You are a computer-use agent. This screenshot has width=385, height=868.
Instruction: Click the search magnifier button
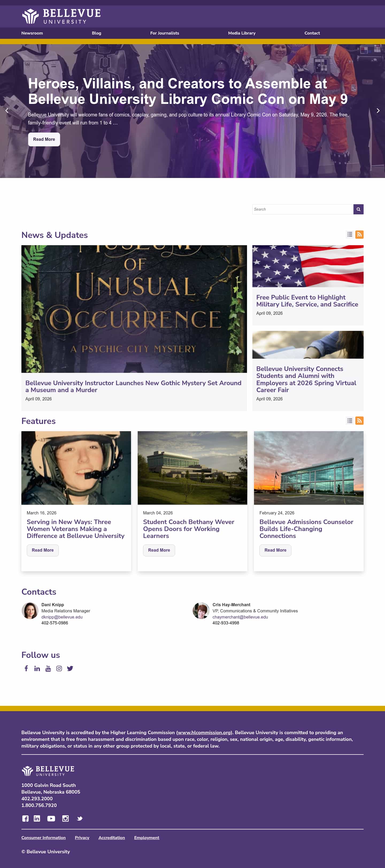358,209
